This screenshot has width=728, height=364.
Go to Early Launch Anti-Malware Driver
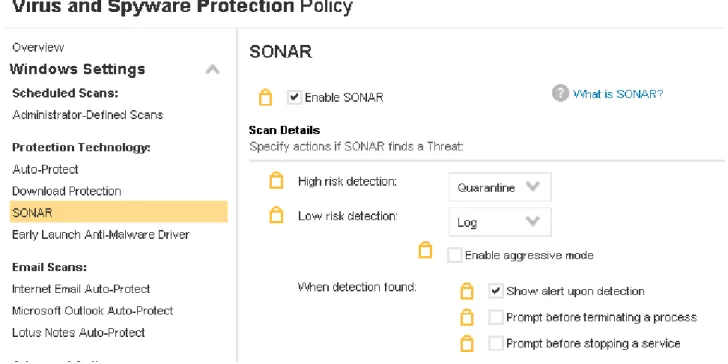pyautogui.click(x=101, y=234)
